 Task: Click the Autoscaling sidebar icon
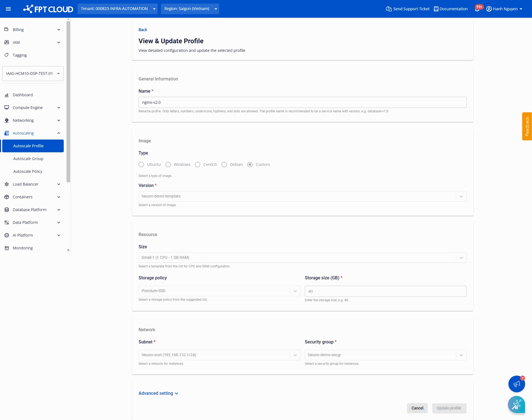click(7, 133)
